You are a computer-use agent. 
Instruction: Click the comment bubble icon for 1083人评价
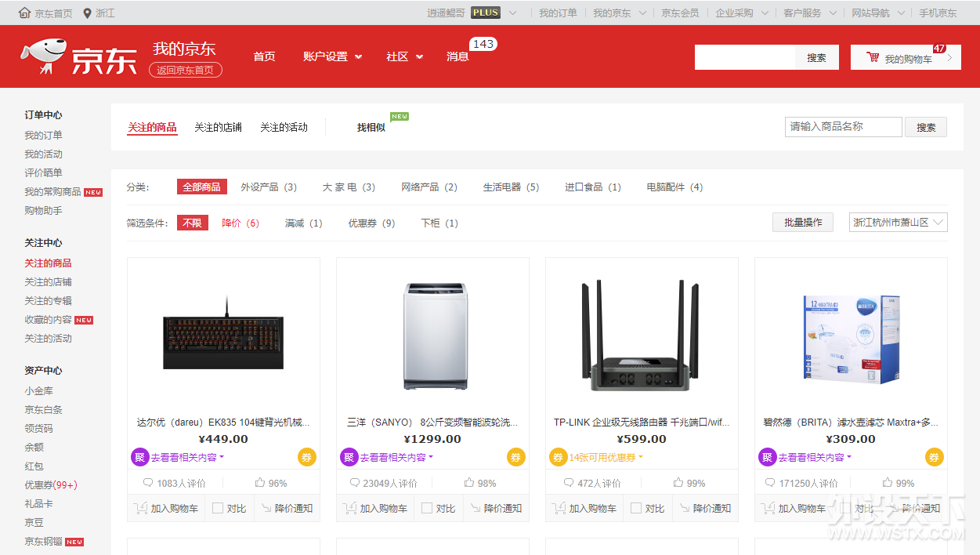pos(148,483)
